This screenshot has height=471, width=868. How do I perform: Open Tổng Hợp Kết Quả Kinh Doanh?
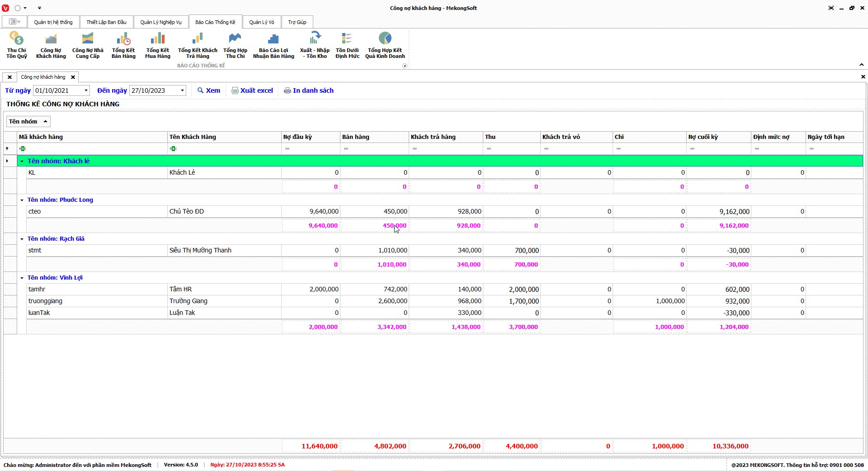(385, 45)
